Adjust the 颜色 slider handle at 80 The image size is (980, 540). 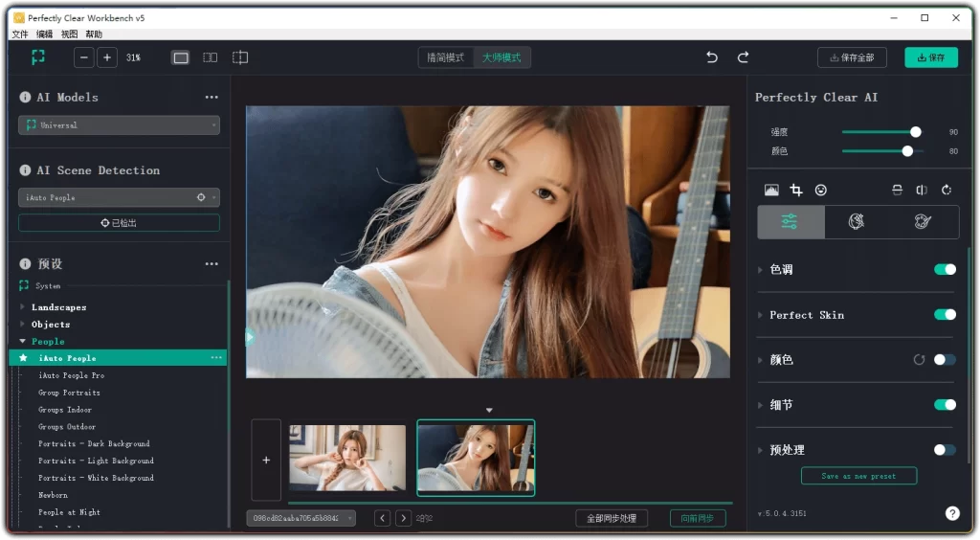(907, 150)
